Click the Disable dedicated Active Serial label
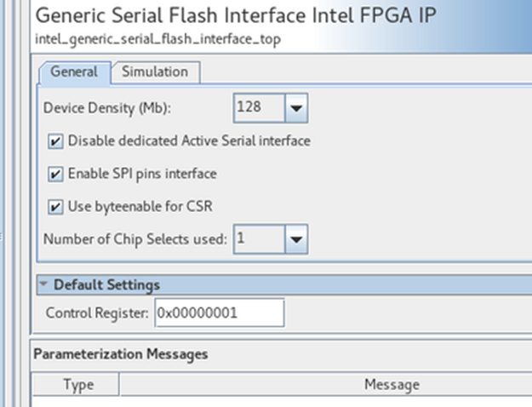532x407 pixels. tap(189, 141)
